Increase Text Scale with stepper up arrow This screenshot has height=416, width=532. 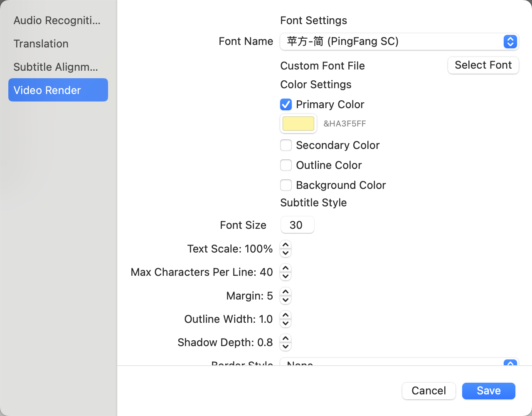point(286,245)
